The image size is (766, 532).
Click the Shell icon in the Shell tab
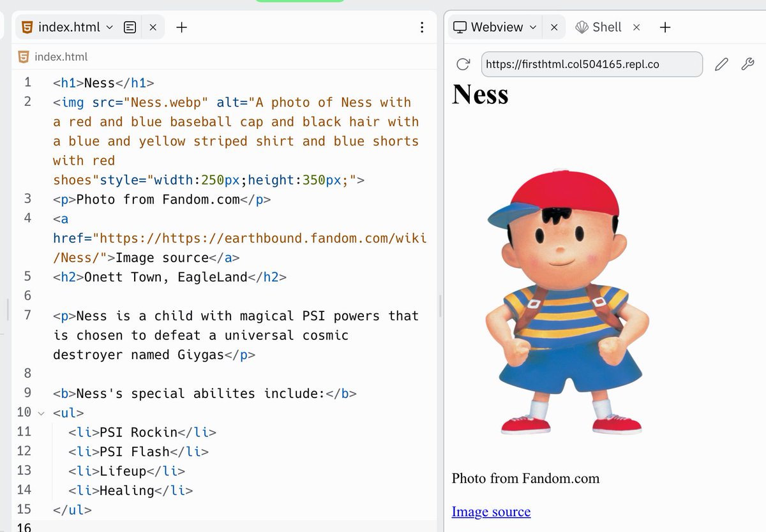pyautogui.click(x=582, y=27)
